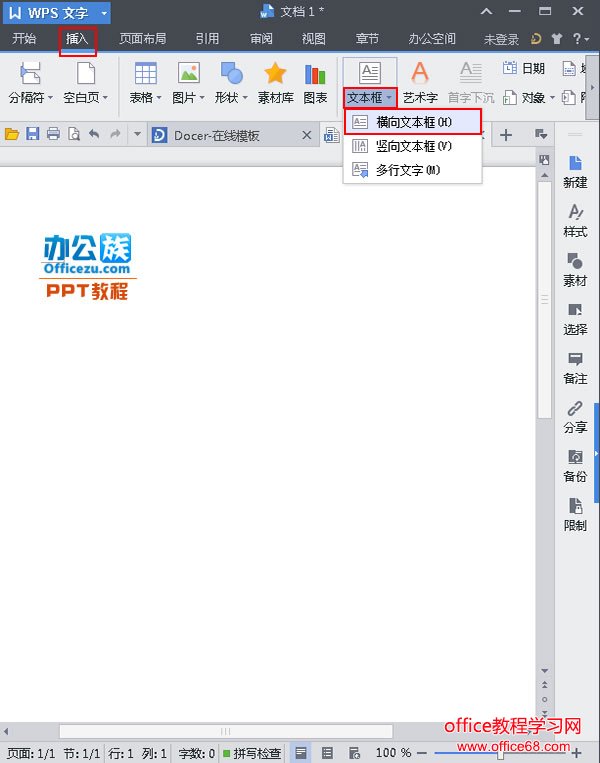Save the document
The height and width of the screenshot is (763, 600).
(33, 134)
